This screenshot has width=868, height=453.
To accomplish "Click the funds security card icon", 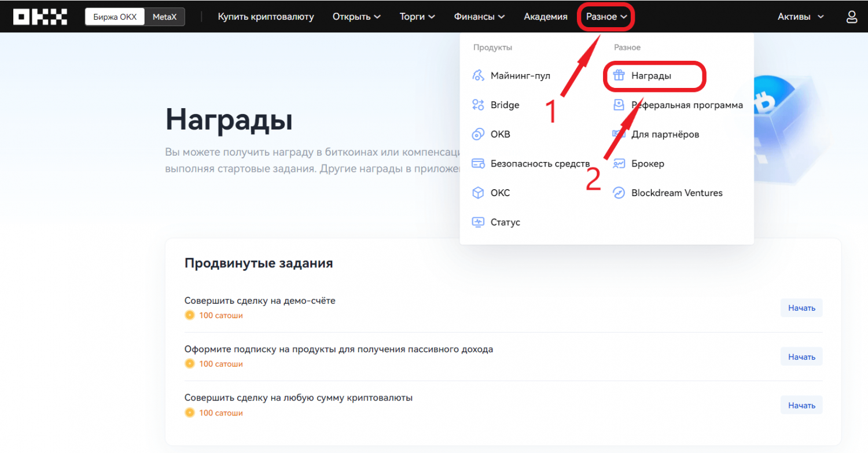I will 478,164.
